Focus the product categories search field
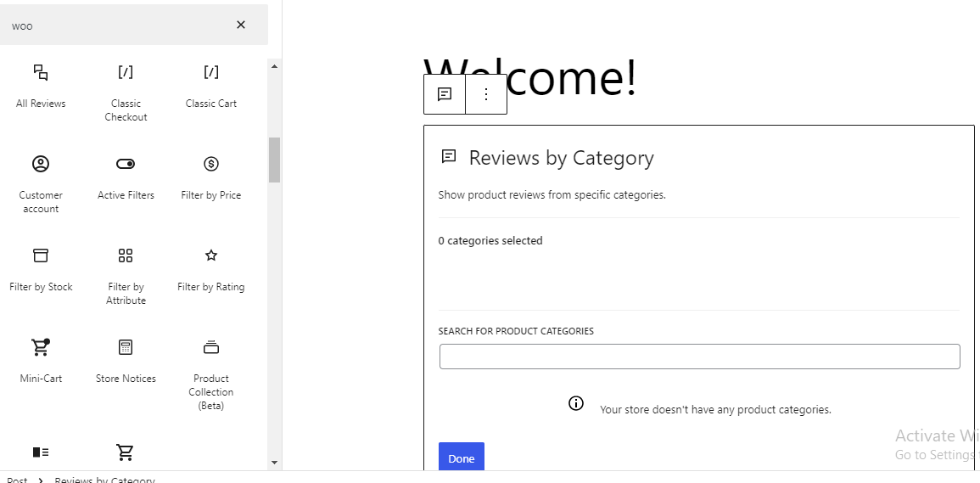This screenshot has height=483, width=980. point(699,357)
